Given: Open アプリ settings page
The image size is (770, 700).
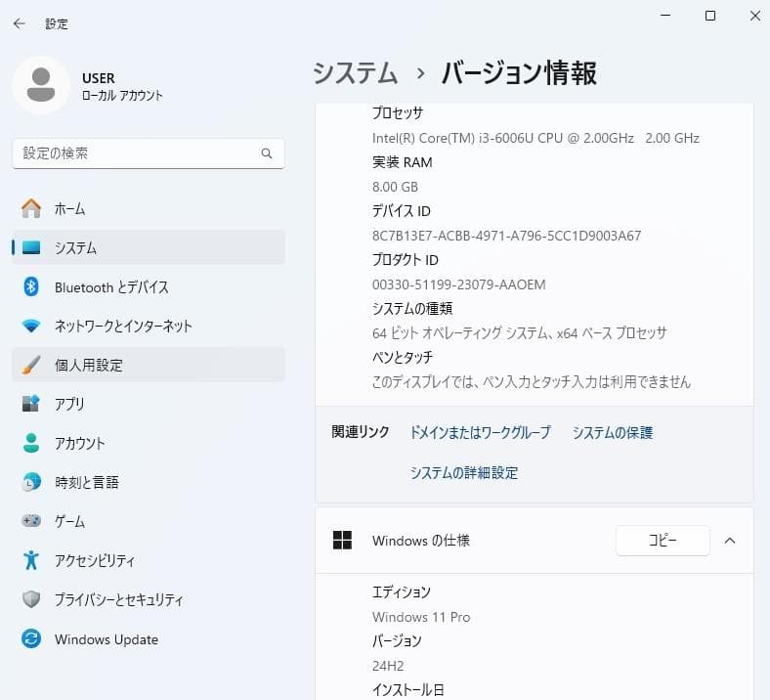Looking at the screenshot, I should (x=149, y=404).
